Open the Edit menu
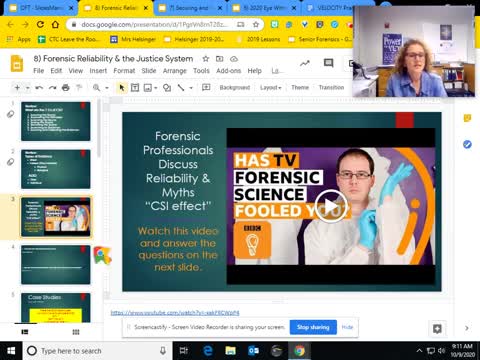480x360 pixels. pyautogui.click(x=56, y=71)
